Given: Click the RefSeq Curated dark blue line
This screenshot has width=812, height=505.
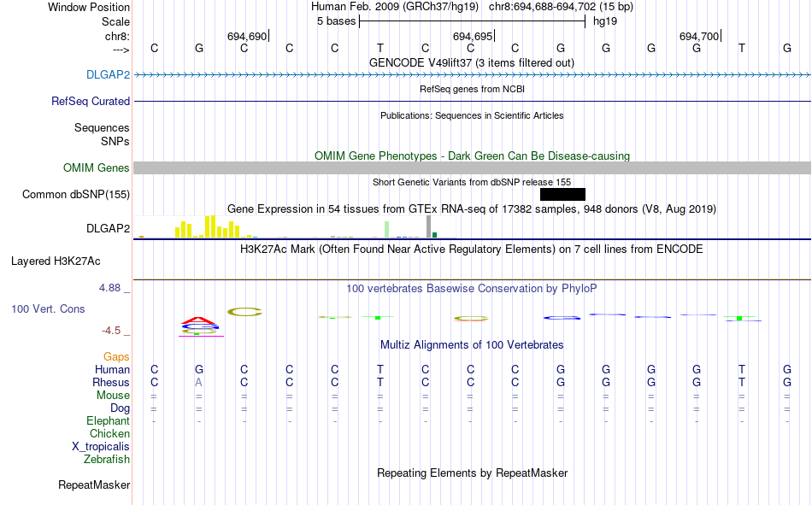Looking at the screenshot, I should click(472, 101).
